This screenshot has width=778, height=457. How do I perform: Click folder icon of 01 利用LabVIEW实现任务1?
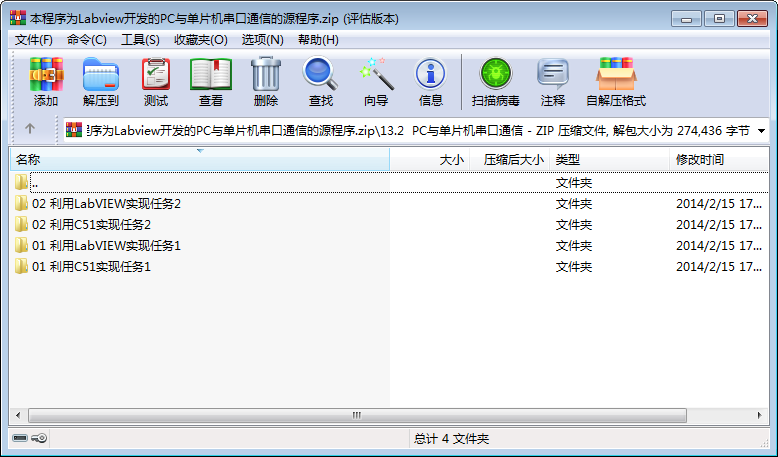pyautogui.click(x=21, y=245)
